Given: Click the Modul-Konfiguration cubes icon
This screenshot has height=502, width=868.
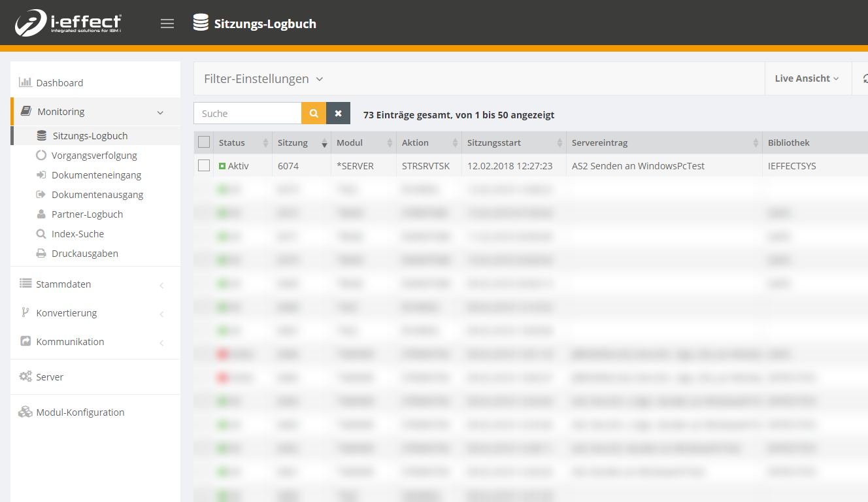Looking at the screenshot, I should coord(25,412).
